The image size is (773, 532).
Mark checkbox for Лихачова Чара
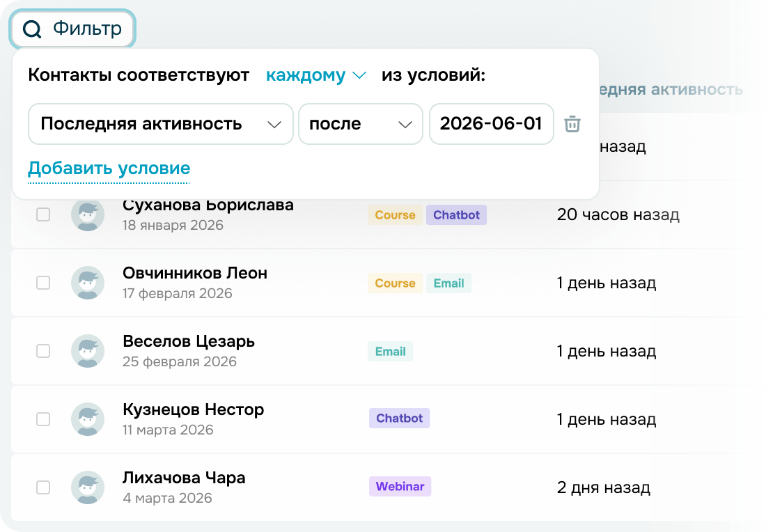tap(43, 487)
